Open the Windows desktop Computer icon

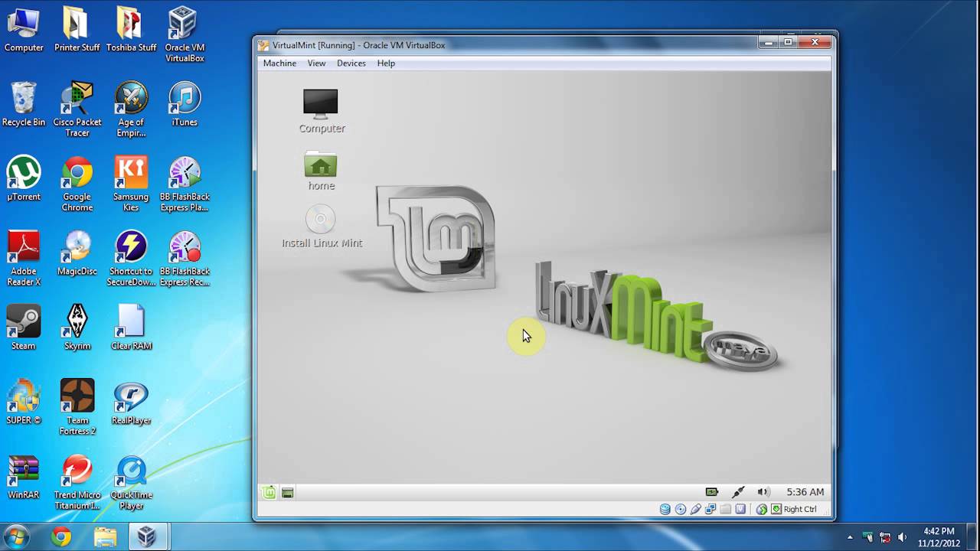(24, 31)
